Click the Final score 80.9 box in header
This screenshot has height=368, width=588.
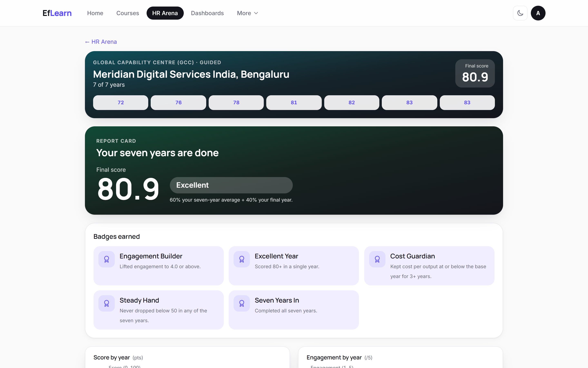click(475, 73)
